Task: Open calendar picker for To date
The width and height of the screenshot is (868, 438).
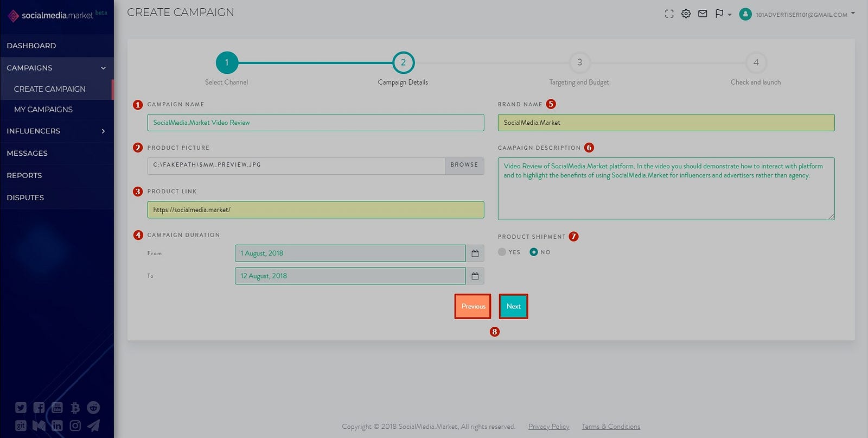Action: [475, 276]
